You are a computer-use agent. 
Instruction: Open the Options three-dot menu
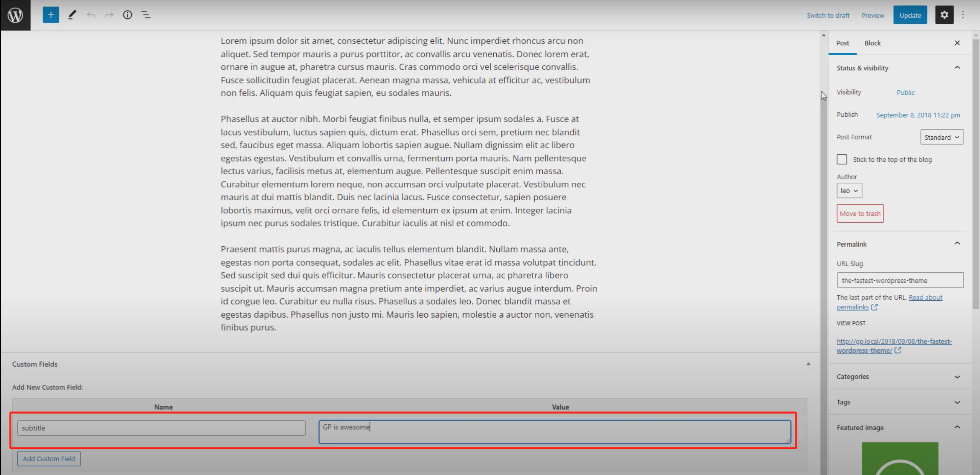point(963,15)
